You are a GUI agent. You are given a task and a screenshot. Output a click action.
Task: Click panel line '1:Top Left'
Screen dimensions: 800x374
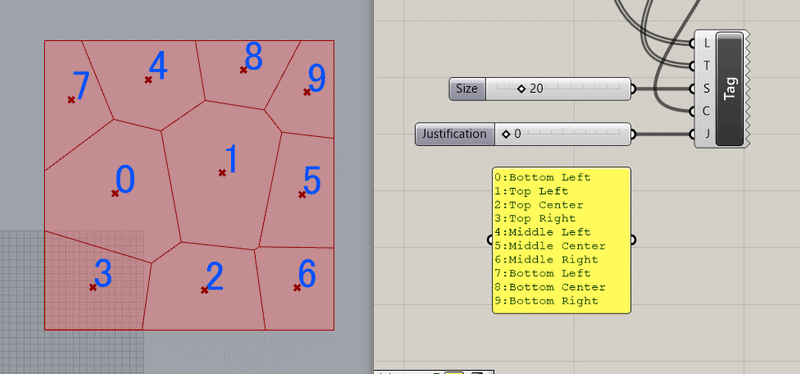click(x=531, y=191)
